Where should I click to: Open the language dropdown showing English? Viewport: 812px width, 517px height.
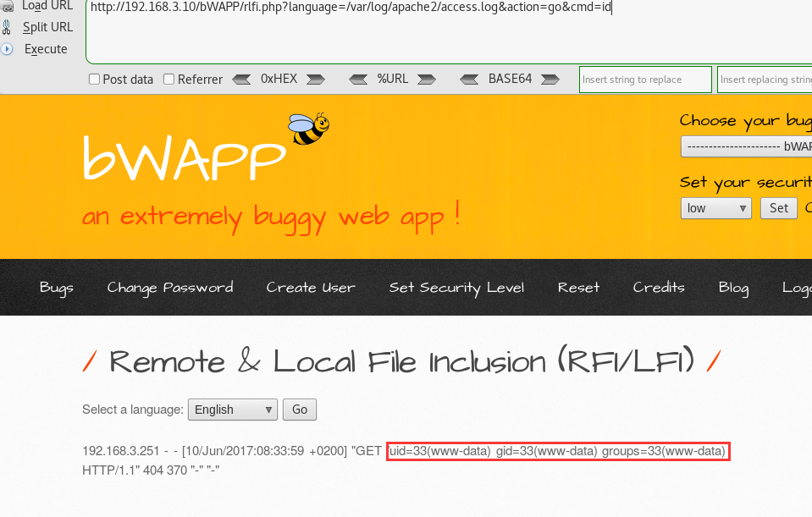click(233, 410)
